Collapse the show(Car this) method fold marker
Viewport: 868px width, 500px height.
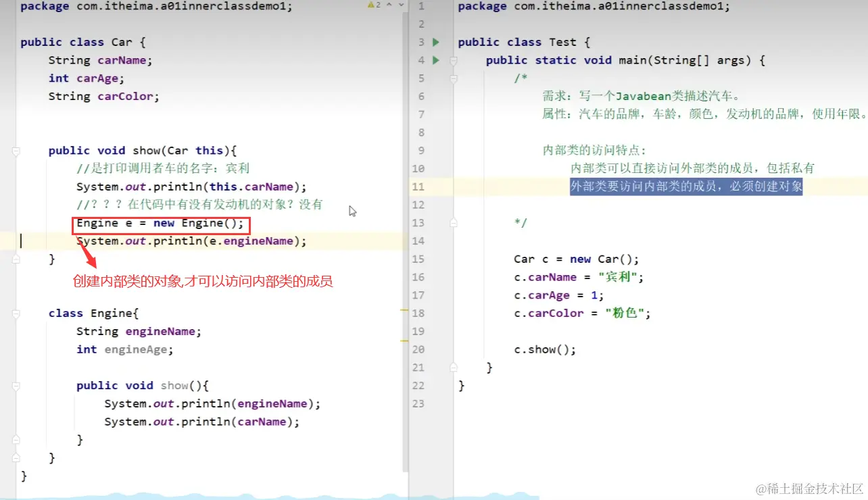coord(16,151)
